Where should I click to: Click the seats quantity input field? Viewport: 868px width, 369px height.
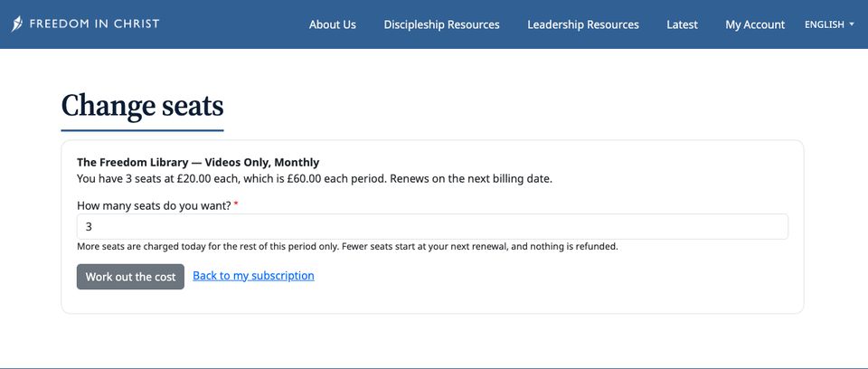432,227
